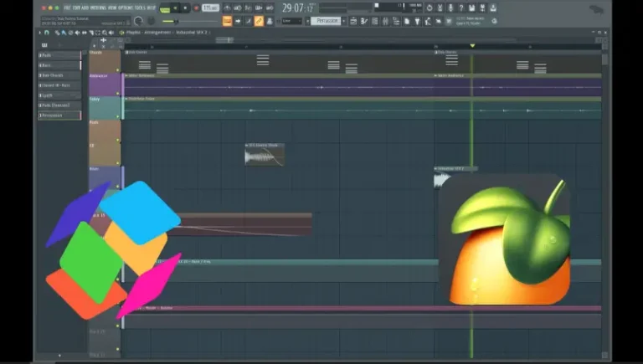Toggle wait for input icon
Image resolution: width=643 pixels, height=364 pixels.
pos(238,8)
